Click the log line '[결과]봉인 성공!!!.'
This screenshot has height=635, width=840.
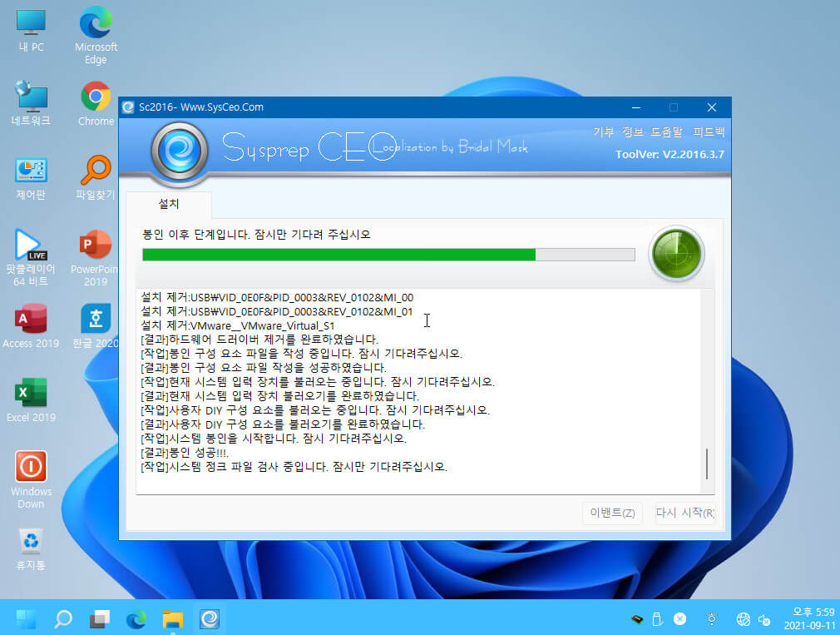[x=185, y=453]
